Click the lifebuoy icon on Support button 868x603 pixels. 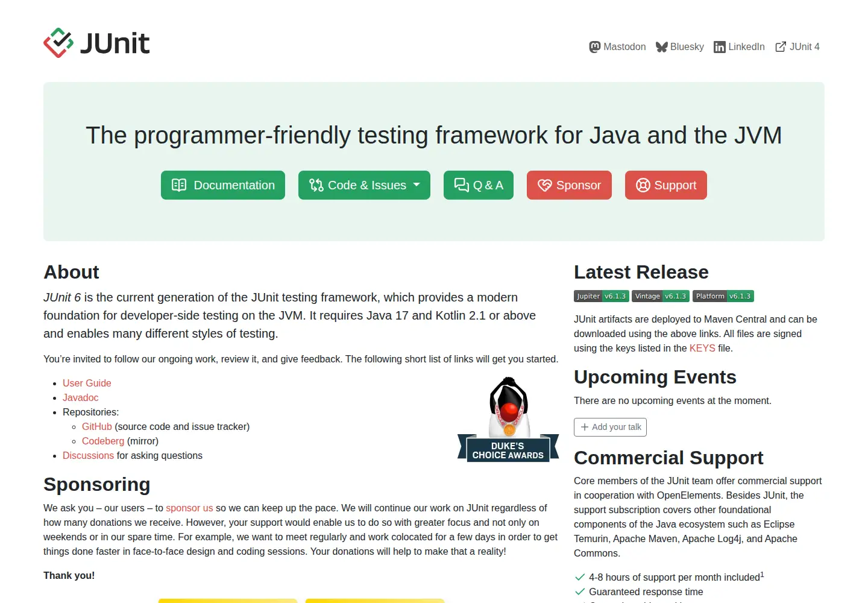643,185
